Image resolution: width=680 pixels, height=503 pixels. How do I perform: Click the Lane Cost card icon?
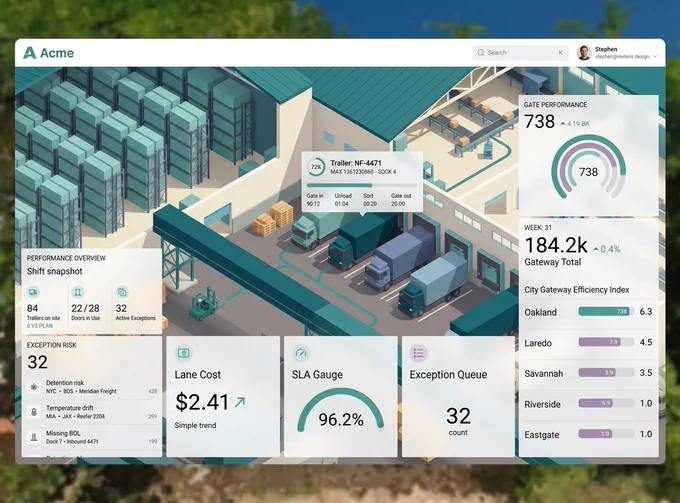[x=184, y=353]
